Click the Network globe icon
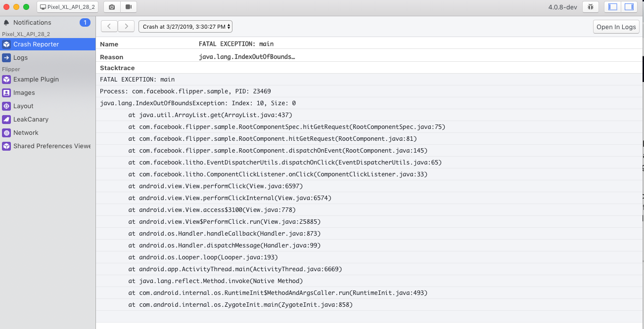Image resolution: width=644 pixels, height=329 pixels. coord(6,133)
